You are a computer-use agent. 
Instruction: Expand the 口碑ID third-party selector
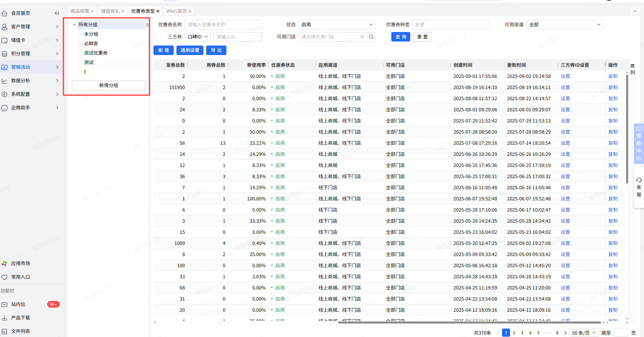click(x=198, y=37)
